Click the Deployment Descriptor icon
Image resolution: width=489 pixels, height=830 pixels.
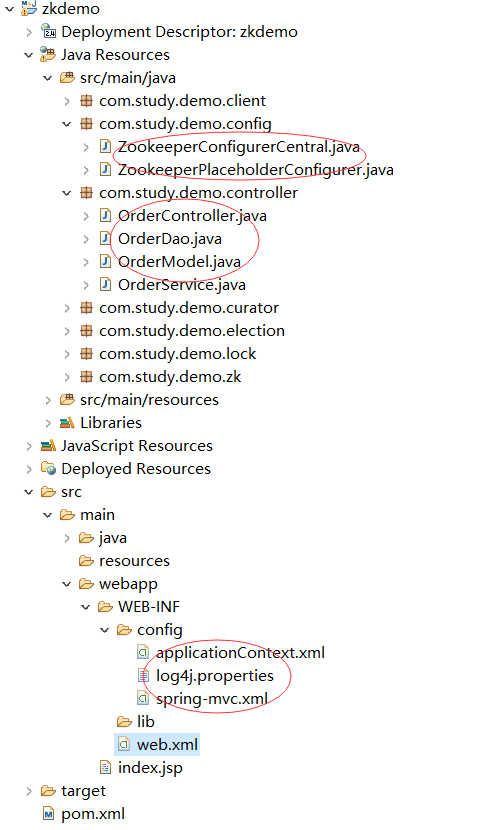coord(48,32)
